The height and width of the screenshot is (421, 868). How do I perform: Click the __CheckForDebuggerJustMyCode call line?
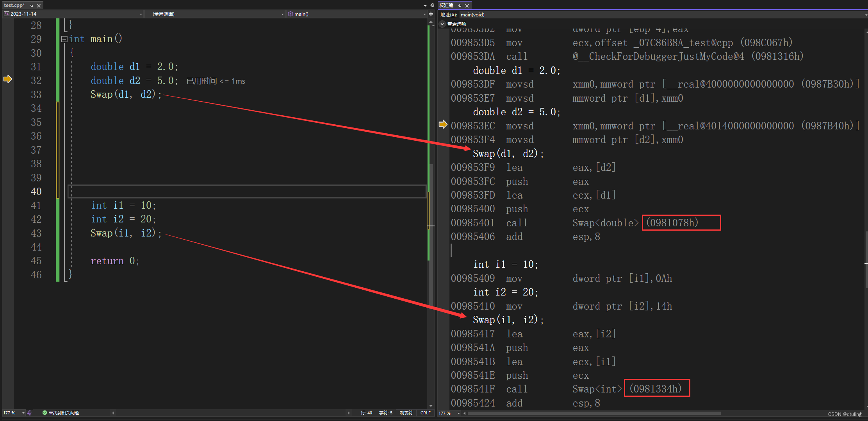pyautogui.click(x=627, y=57)
